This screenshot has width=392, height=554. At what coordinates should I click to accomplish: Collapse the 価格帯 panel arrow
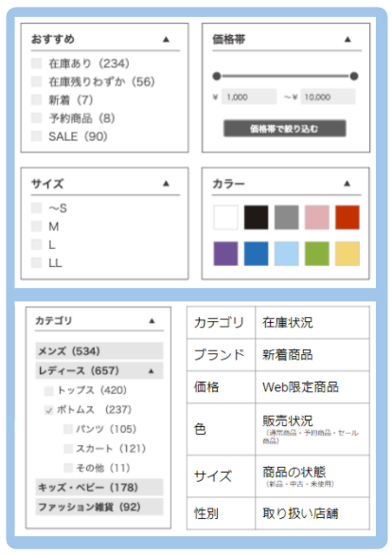[x=347, y=39]
